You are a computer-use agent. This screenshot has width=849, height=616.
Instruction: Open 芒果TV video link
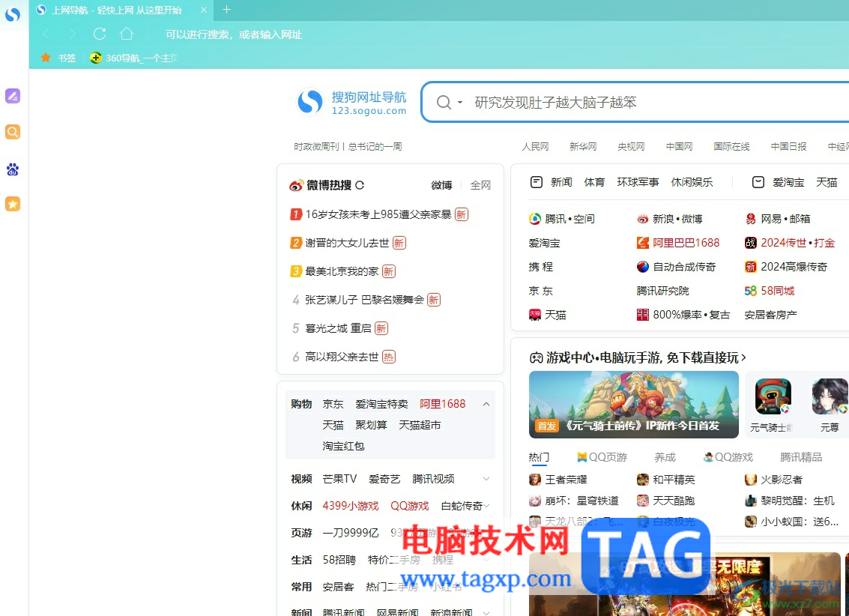coord(339,479)
